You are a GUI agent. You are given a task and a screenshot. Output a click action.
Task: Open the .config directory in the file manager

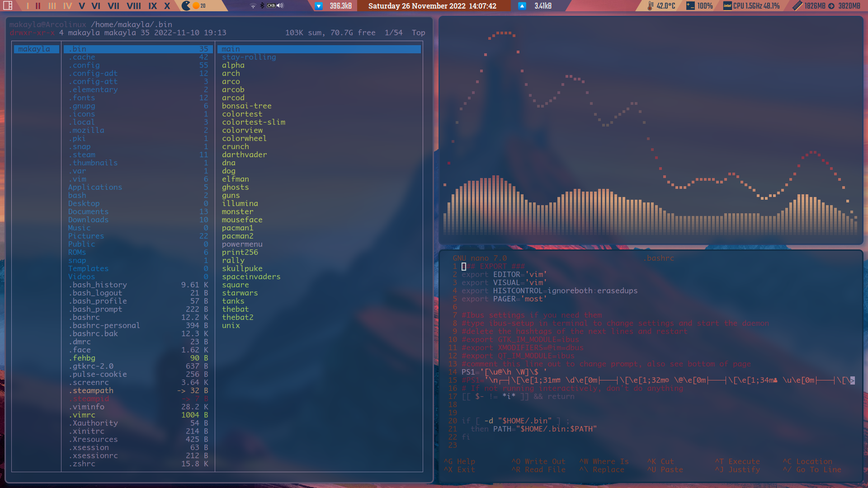[84, 65]
